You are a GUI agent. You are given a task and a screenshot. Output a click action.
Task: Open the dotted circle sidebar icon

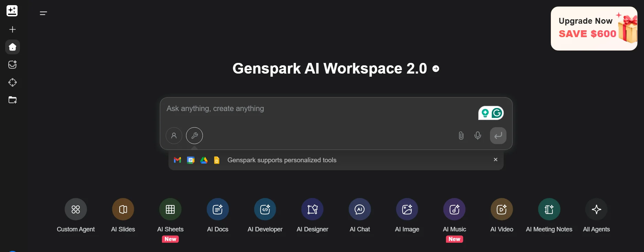click(12, 83)
